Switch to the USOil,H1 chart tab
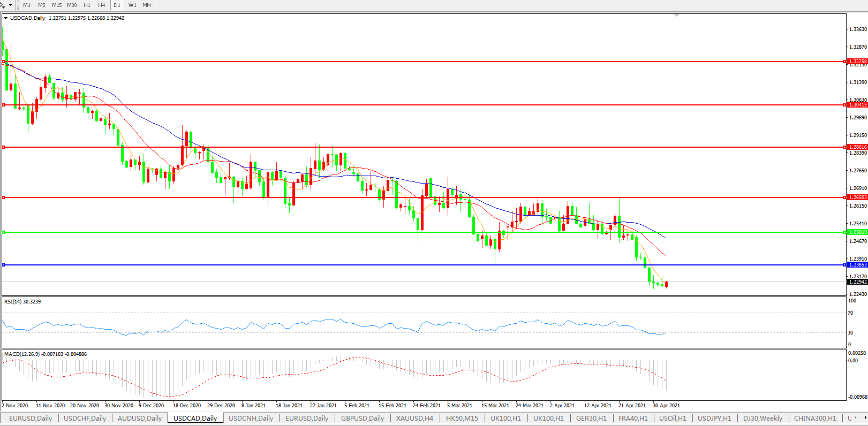 (672, 419)
